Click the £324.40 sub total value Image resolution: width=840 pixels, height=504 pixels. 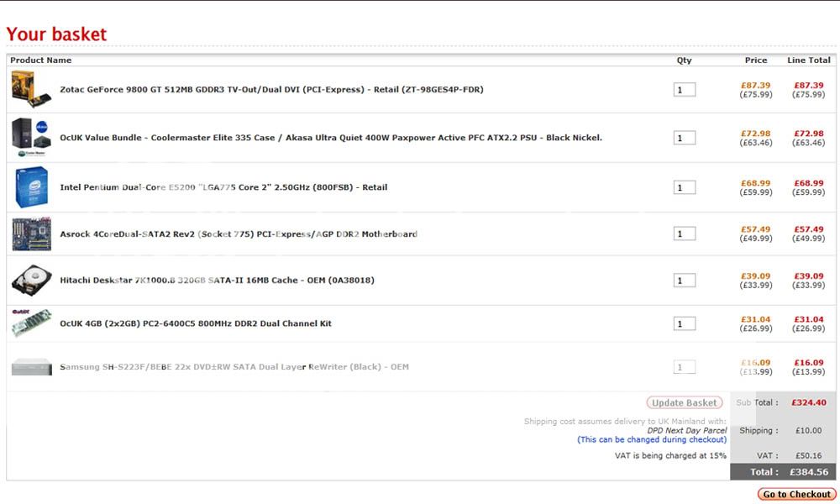click(809, 402)
